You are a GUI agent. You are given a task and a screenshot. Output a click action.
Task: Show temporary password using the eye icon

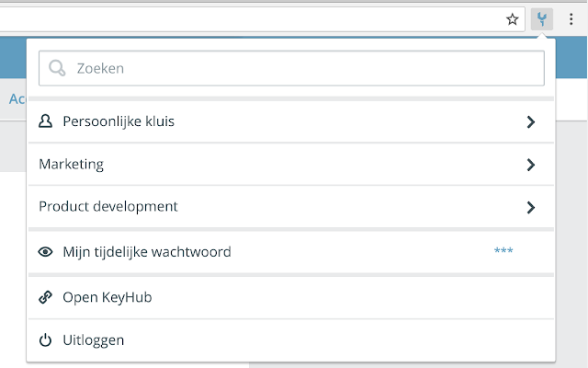coord(46,251)
